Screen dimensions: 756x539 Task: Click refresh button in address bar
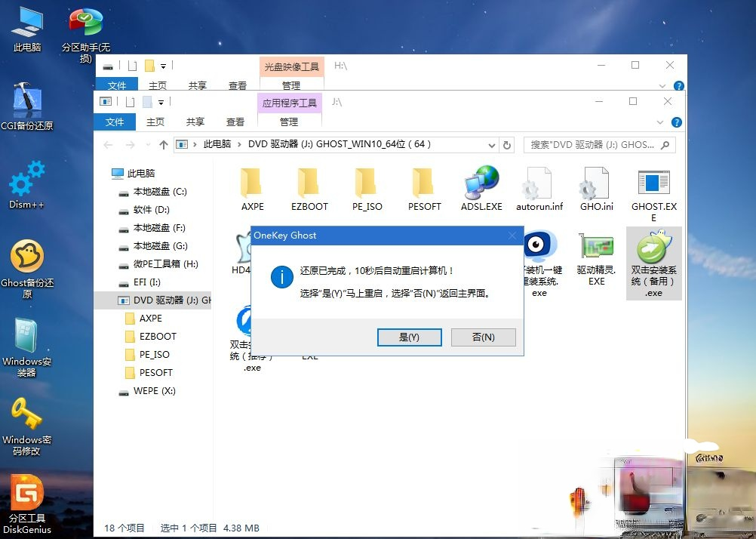[507, 145]
